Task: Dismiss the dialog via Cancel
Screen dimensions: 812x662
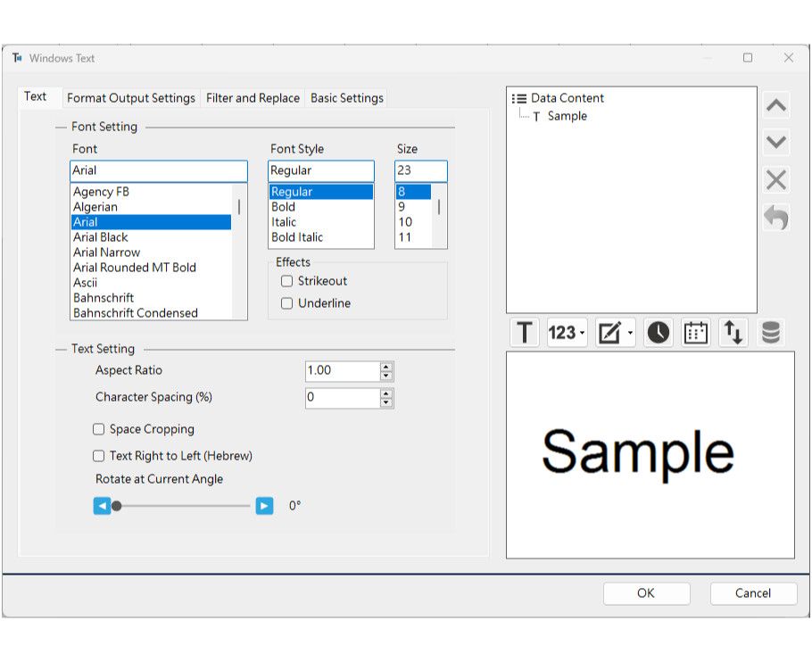Action: point(753,593)
